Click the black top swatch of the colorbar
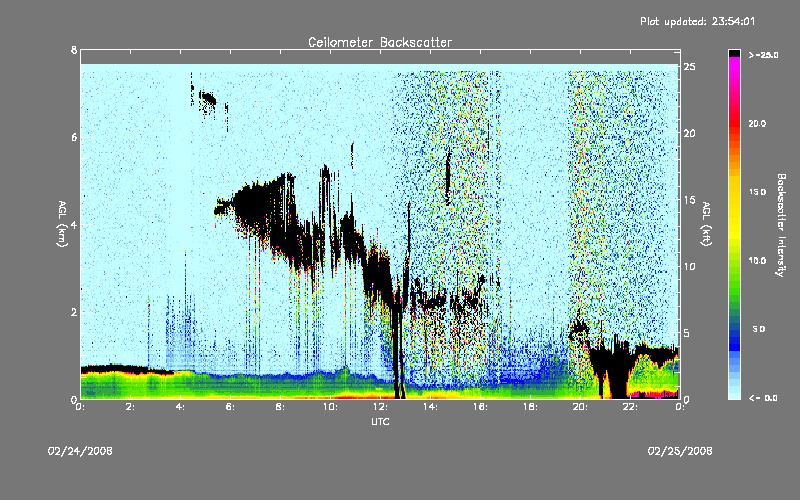The image size is (800, 500). (734, 53)
